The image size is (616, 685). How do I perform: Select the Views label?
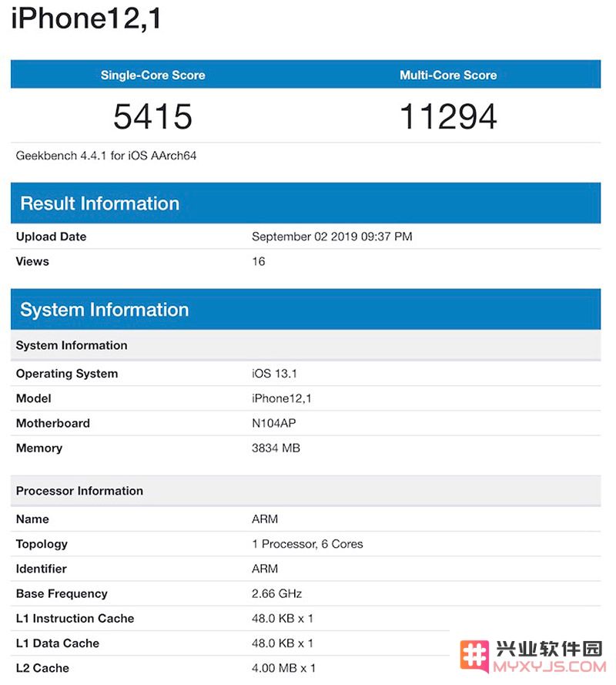(x=32, y=261)
